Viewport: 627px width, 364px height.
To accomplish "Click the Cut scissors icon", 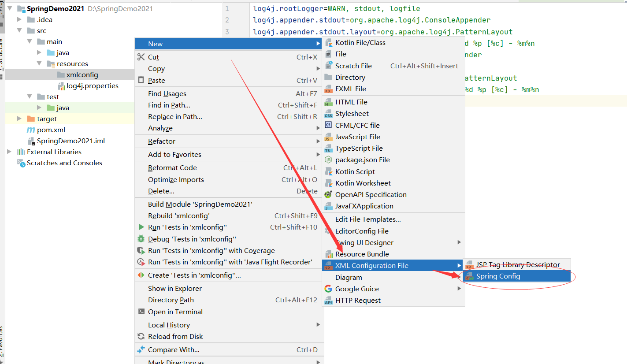I will [x=141, y=57].
